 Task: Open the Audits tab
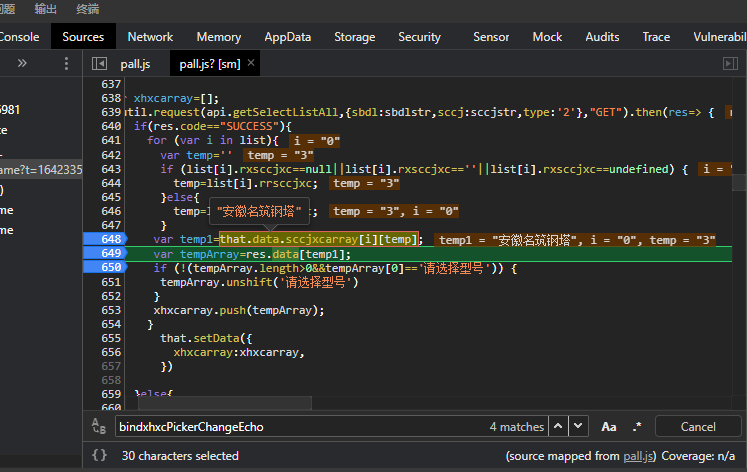[602, 37]
